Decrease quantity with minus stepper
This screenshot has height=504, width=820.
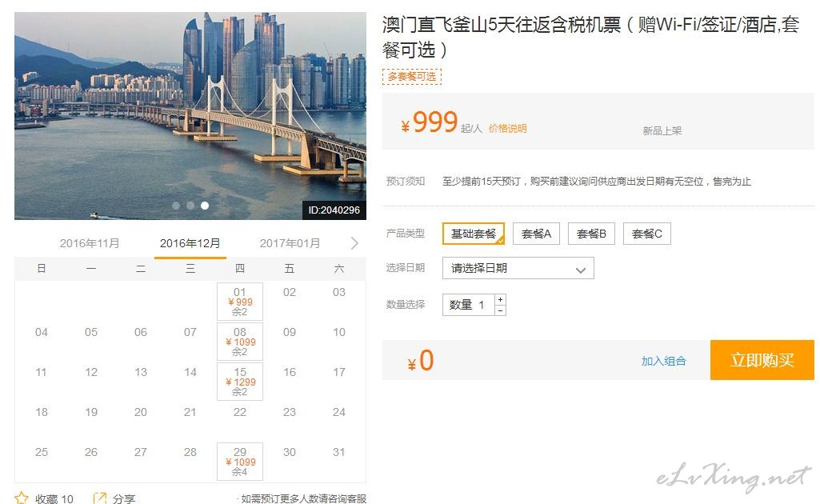click(x=501, y=310)
